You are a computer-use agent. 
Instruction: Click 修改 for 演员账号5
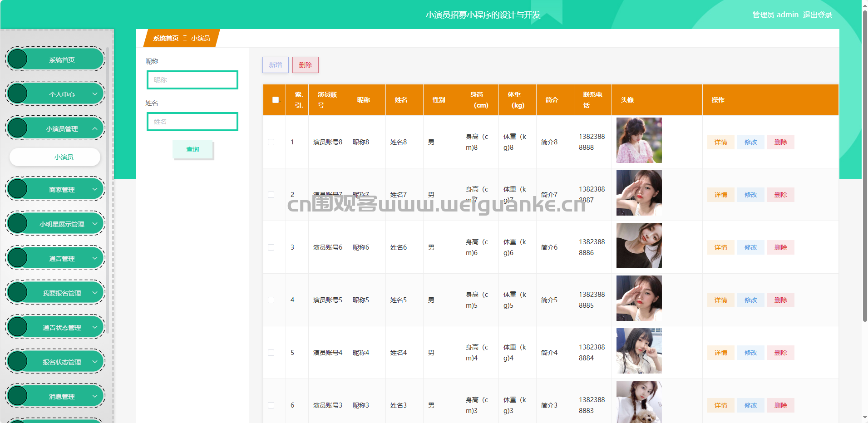(751, 300)
